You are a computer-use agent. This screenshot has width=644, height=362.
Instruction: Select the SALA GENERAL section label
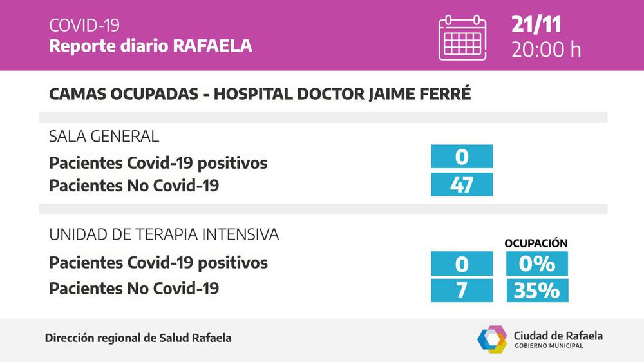coord(104,136)
